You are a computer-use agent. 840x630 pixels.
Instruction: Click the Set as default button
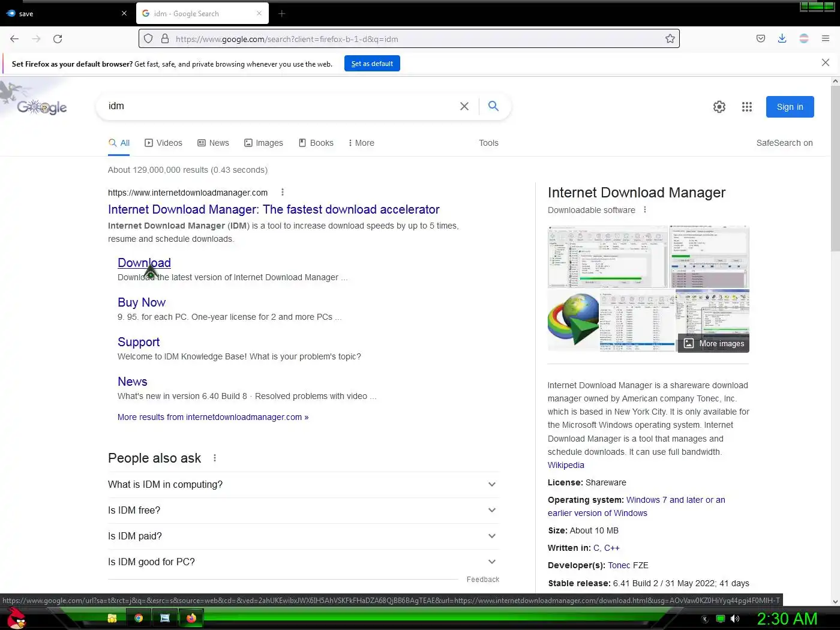pos(372,64)
